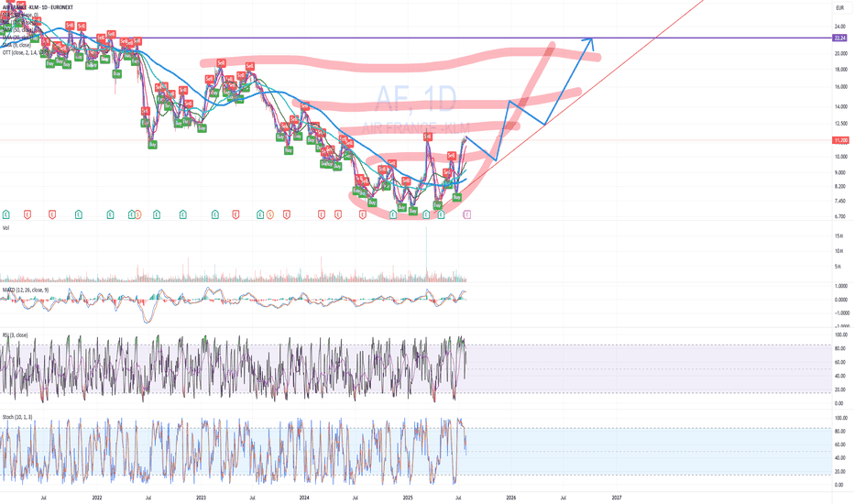Screen dimensions: 854x504
Task: Click the purple 22.24 price axis label
Action: (x=840, y=38)
